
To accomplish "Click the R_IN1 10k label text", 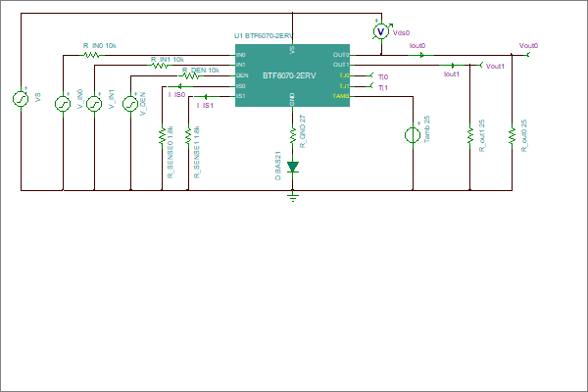I will pyautogui.click(x=168, y=60).
